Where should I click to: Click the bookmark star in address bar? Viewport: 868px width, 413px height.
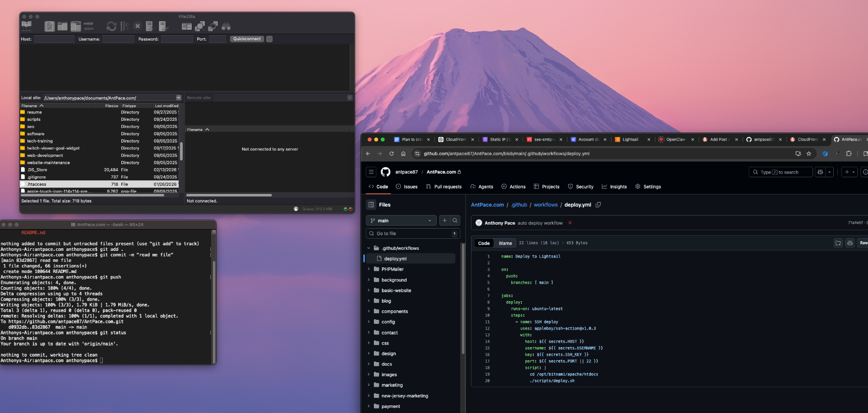pyautogui.click(x=809, y=154)
